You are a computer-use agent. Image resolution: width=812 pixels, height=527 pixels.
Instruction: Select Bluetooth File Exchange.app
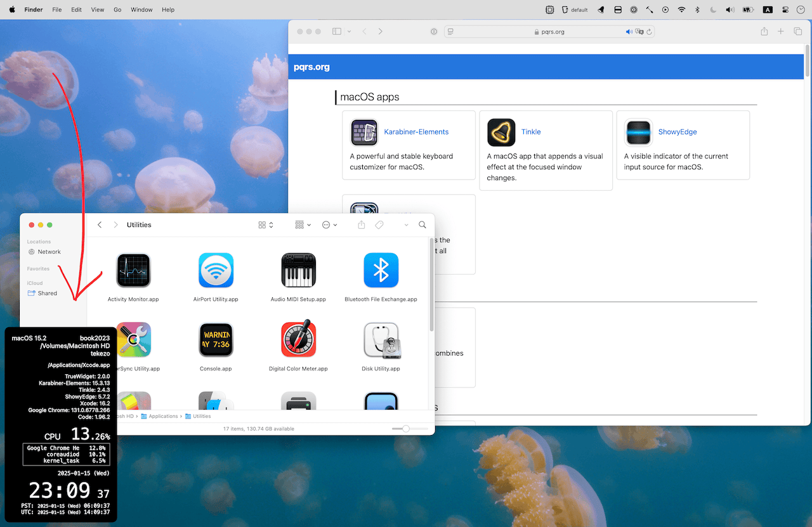[x=381, y=271]
